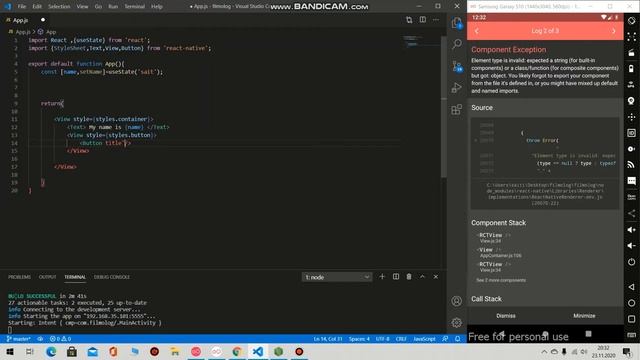This screenshot has height=360, width=640.
Task: Rotate the emulator screen icon
Action: (631, 21)
